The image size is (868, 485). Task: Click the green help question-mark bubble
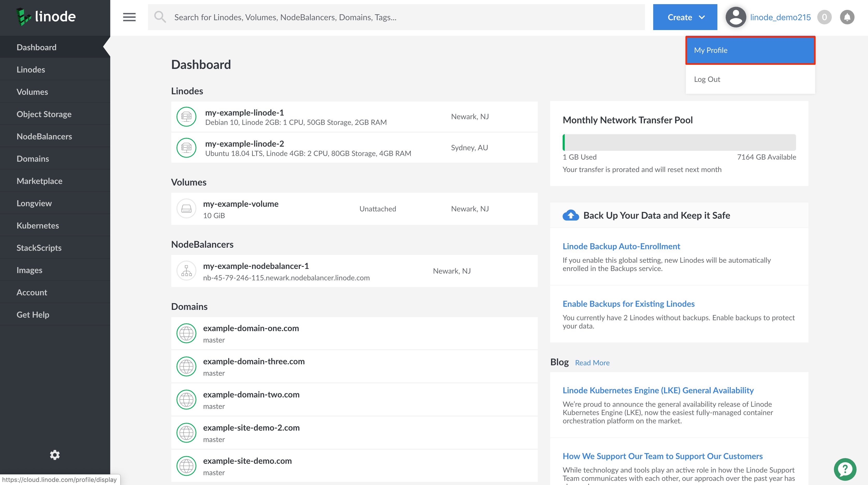click(845, 469)
